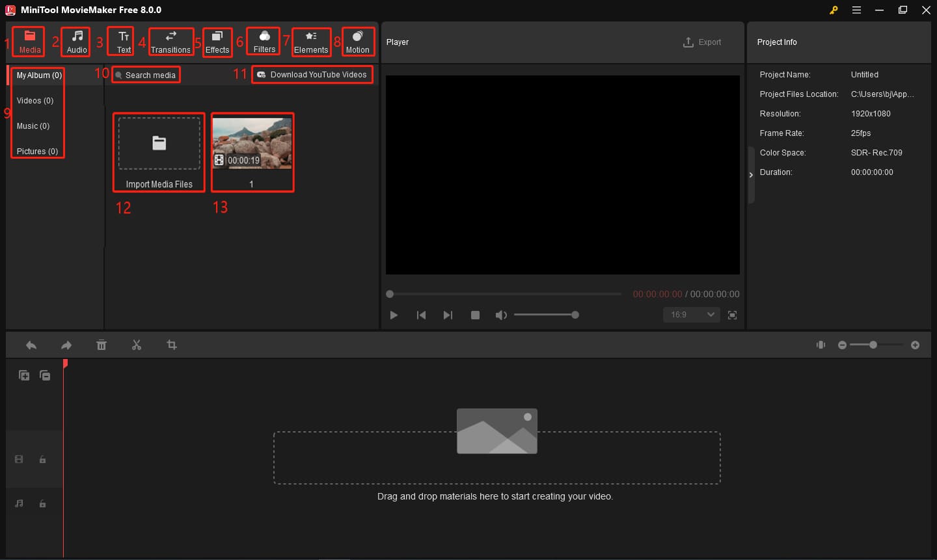Click the Split scissors icon

click(x=137, y=345)
